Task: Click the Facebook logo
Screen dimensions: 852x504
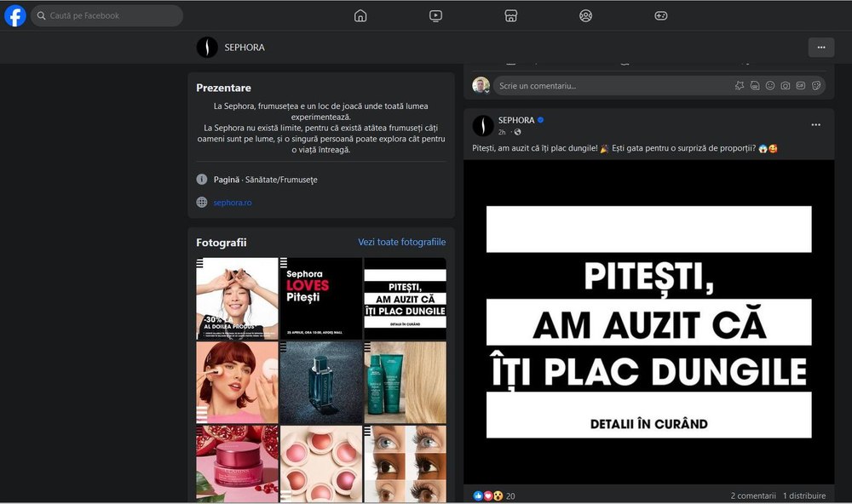Action: coord(15,15)
